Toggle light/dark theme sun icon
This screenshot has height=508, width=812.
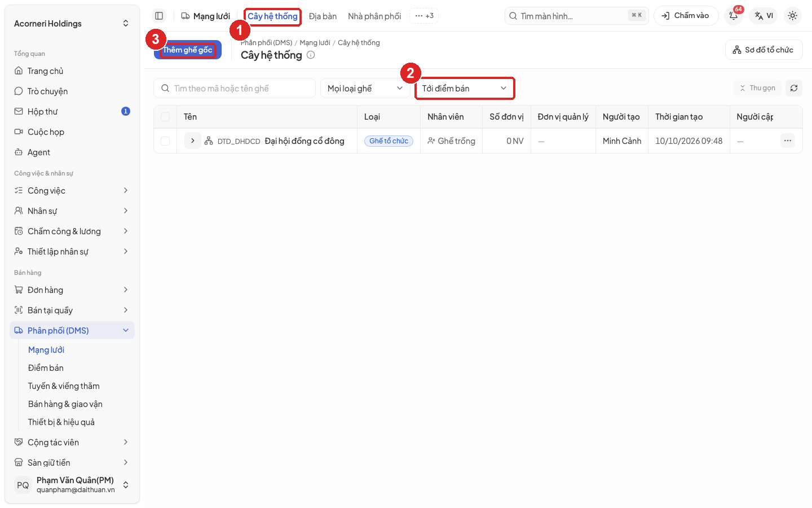793,16
